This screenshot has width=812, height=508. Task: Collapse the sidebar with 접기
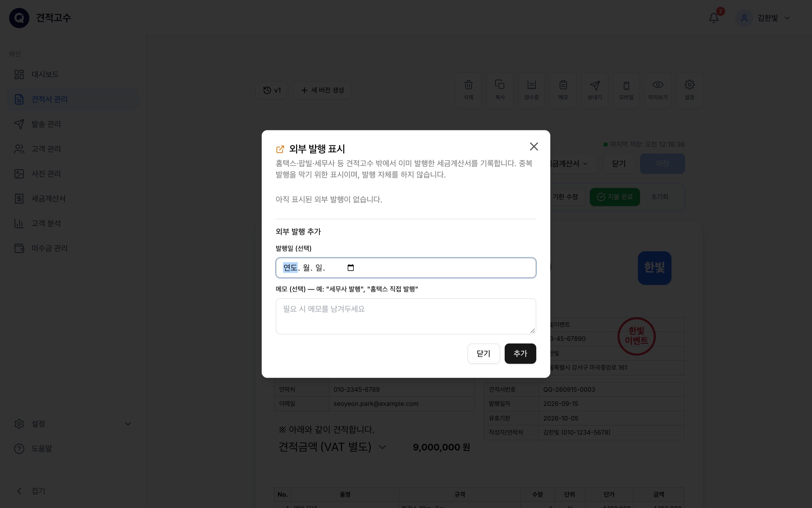coord(73,491)
